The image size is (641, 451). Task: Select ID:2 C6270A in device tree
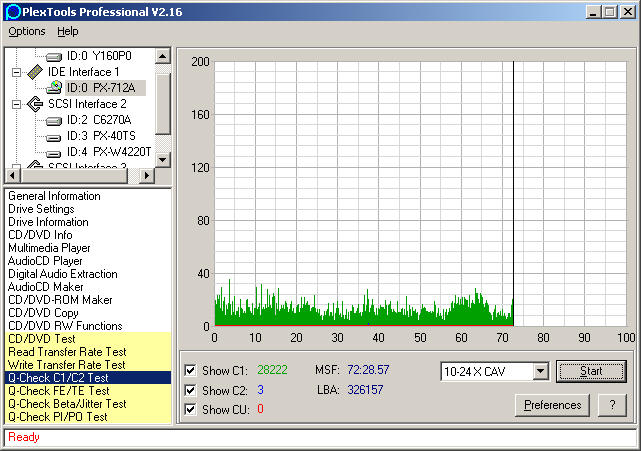tap(99, 120)
